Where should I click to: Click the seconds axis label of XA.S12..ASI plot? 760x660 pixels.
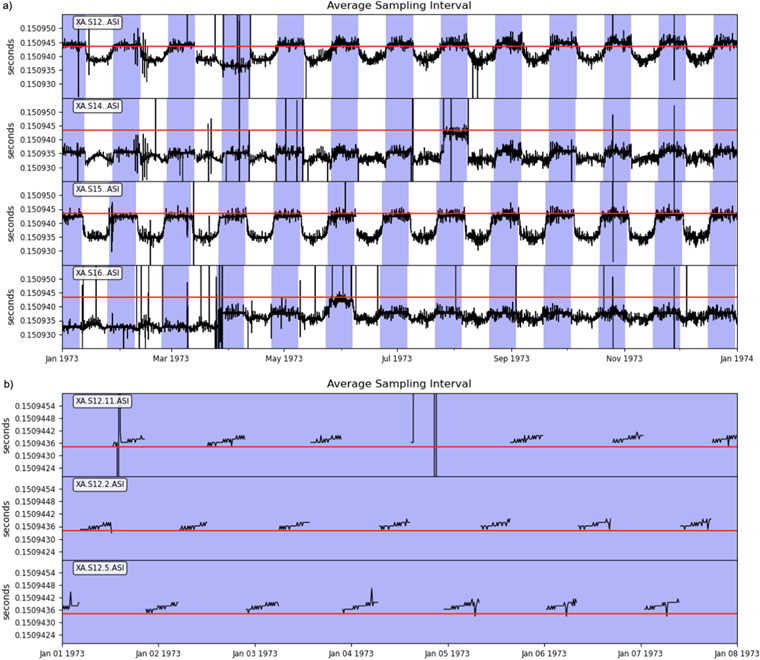click(x=11, y=56)
